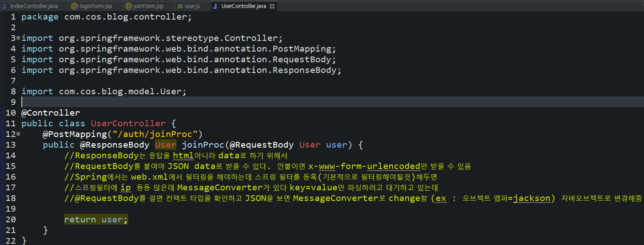Click the globe icon on joinForm.jsp tab
This screenshot has height=245, width=644.
click(128, 6)
